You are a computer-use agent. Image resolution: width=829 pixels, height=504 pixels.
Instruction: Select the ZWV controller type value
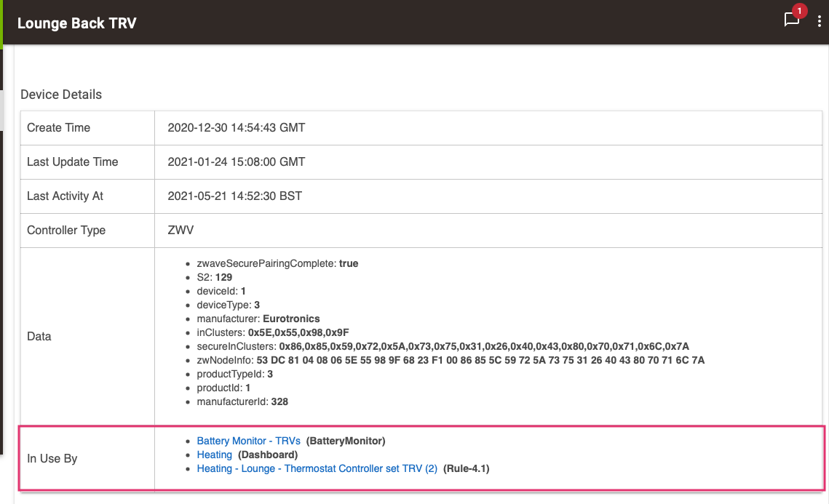tap(181, 231)
